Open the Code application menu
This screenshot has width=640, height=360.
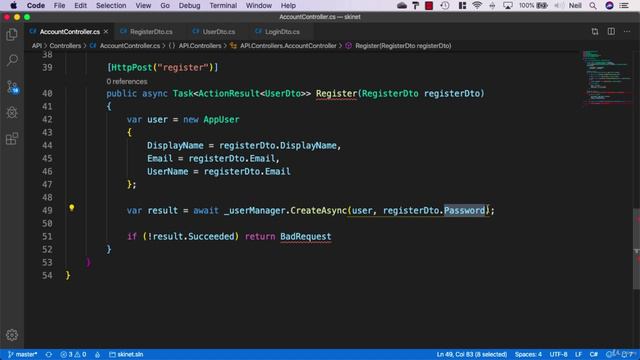[x=36, y=6]
